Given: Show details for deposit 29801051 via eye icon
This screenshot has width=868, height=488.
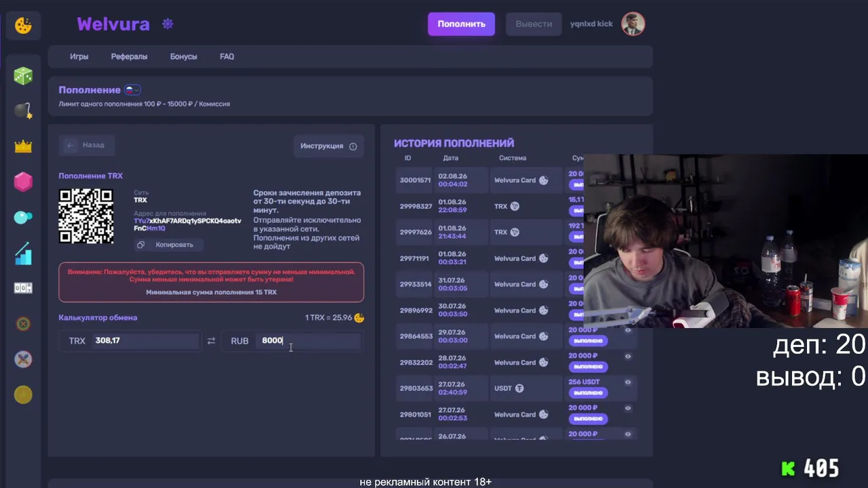Looking at the screenshot, I should (628, 408).
